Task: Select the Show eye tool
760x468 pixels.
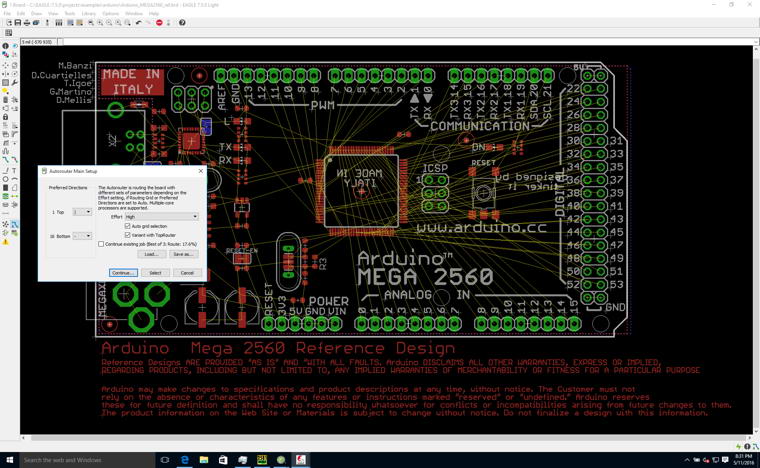Action: coord(15,46)
